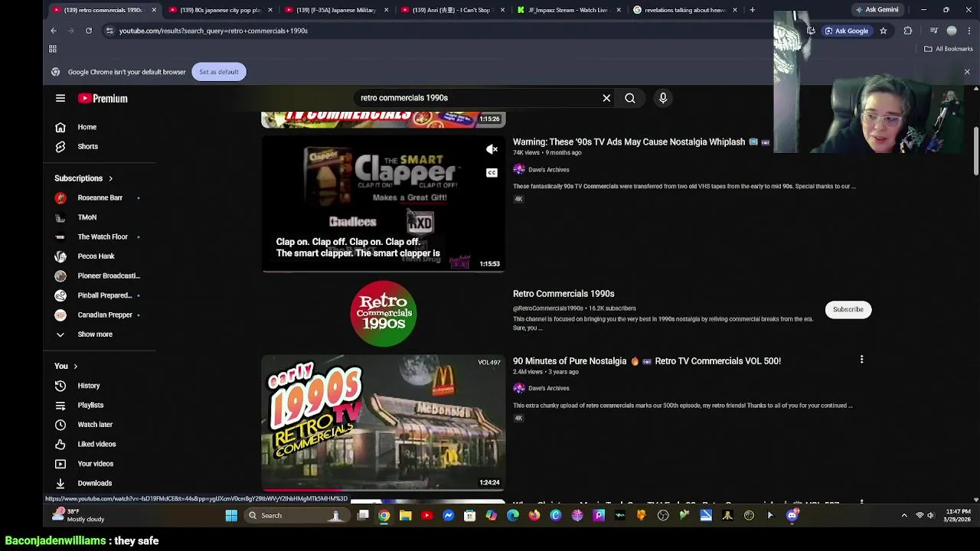This screenshot has width=980, height=551.
Task: Start voice search with the microphone
Action: pos(663,98)
